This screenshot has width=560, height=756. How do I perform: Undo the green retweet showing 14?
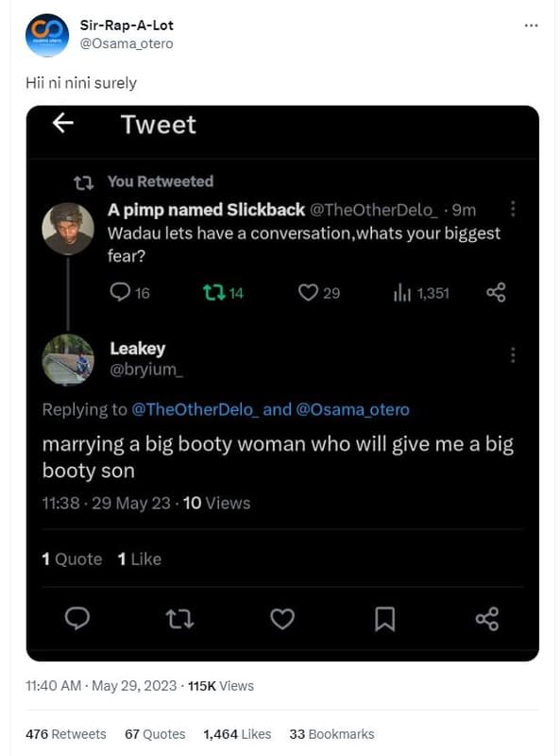coord(214,293)
